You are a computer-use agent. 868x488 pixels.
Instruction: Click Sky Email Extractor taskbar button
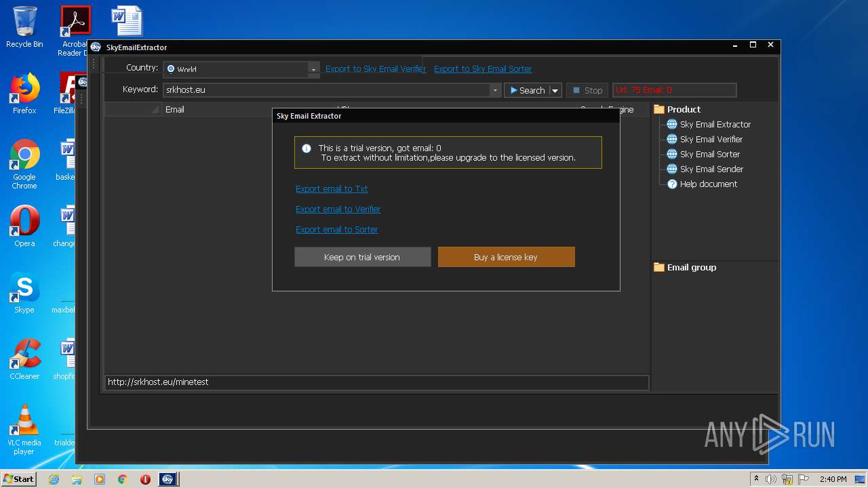tap(168, 479)
